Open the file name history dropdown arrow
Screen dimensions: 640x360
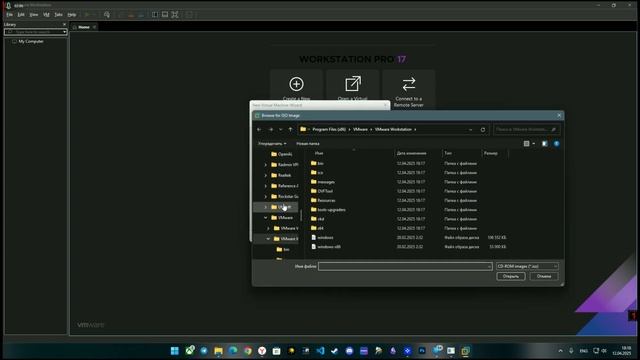(x=489, y=267)
